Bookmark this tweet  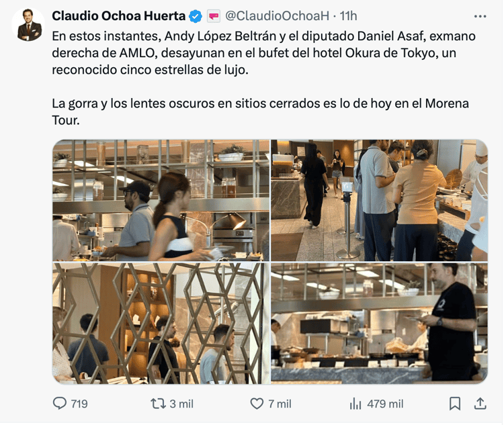coord(455,404)
